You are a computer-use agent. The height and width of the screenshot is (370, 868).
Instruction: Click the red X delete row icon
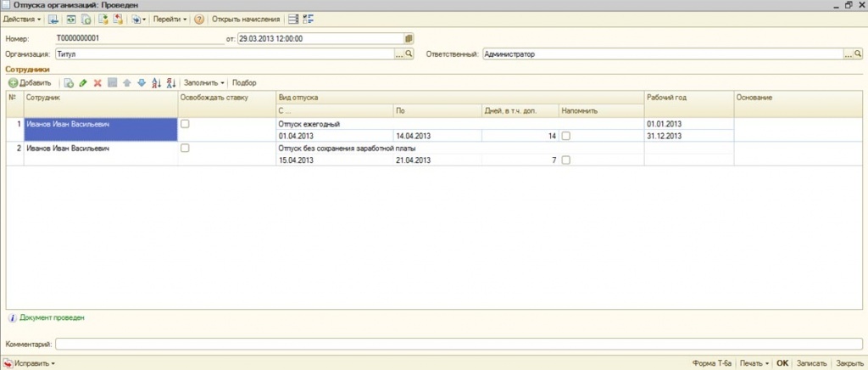97,83
